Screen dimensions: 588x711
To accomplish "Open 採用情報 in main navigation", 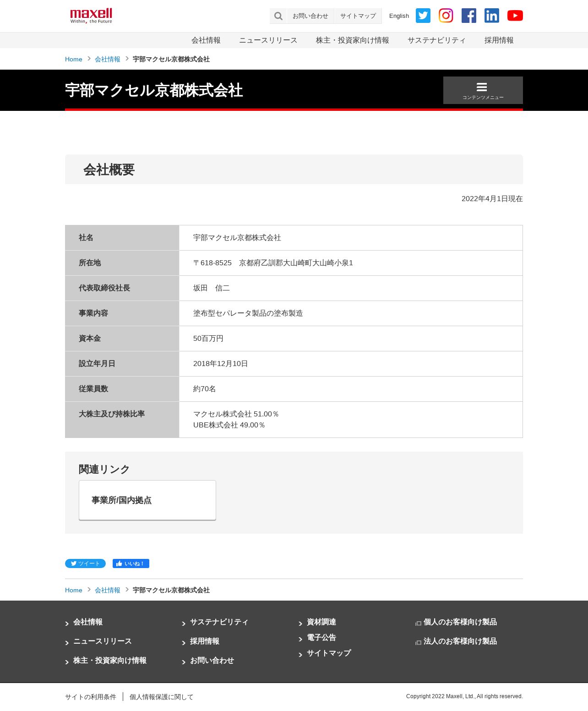I will [x=499, y=40].
